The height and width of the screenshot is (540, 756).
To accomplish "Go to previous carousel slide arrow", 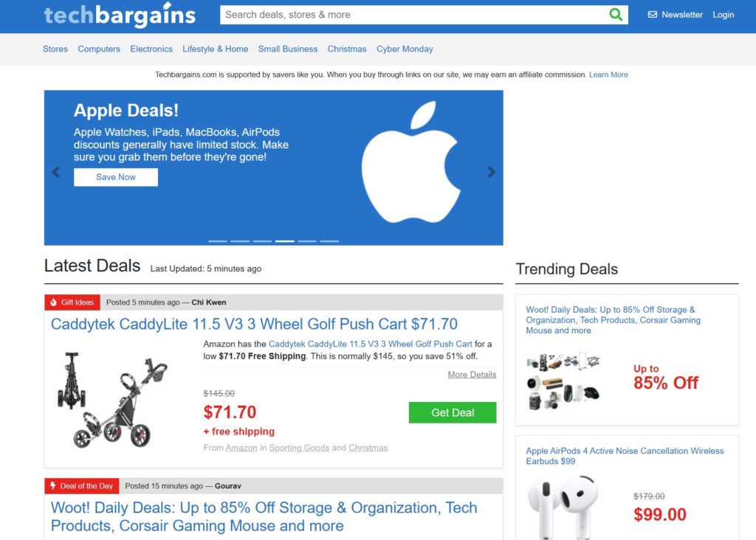I will click(x=56, y=172).
